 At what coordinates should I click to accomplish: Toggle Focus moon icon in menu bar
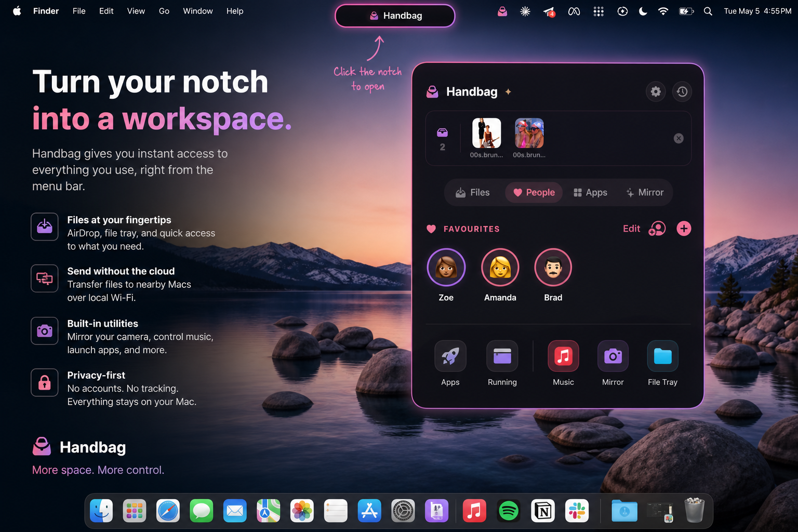click(x=643, y=11)
